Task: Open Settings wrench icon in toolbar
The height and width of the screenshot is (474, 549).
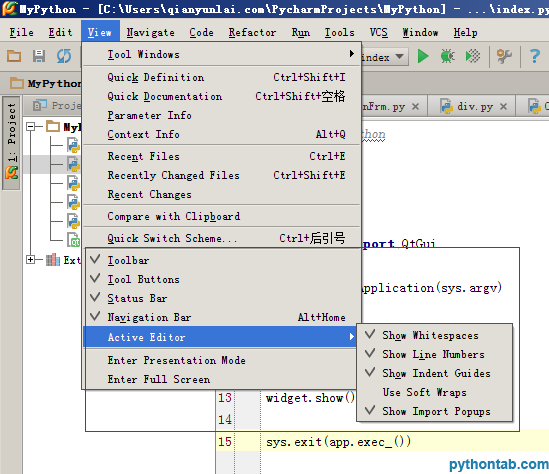Action: 504,56
